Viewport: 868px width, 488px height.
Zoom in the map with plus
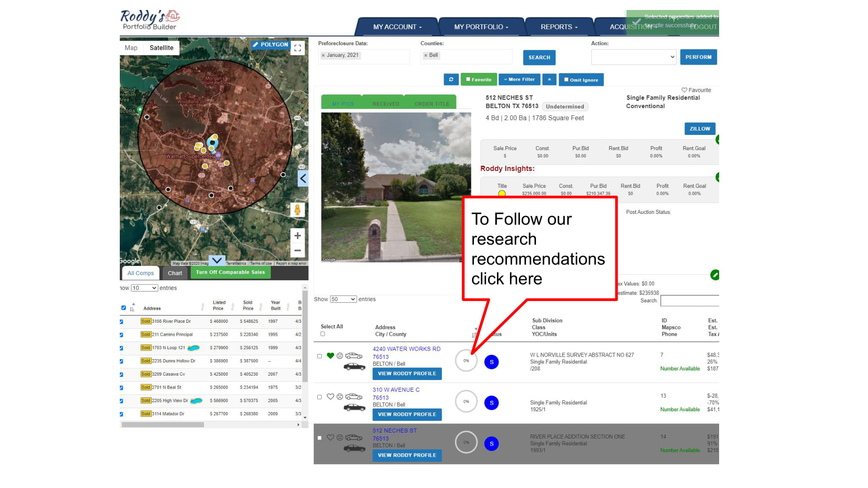click(x=297, y=236)
